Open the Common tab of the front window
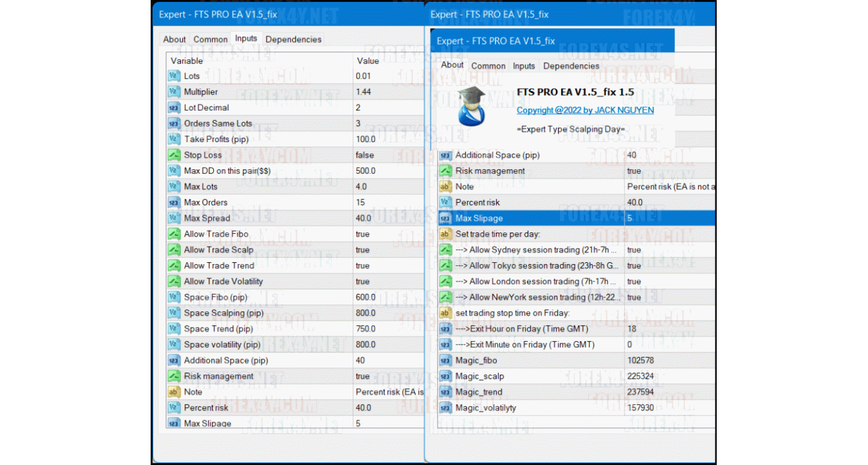This screenshot has width=868, height=465. tap(488, 66)
